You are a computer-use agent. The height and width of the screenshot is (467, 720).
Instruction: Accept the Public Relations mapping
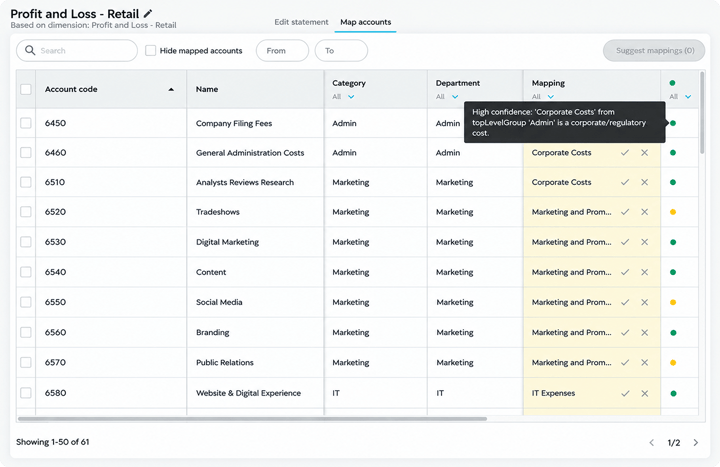[x=625, y=362]
